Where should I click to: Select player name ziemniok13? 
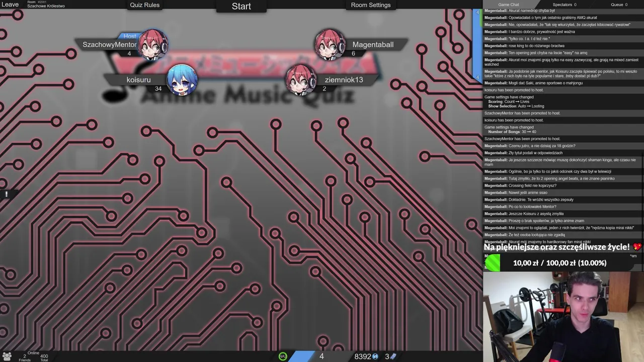tap(344, 79)
